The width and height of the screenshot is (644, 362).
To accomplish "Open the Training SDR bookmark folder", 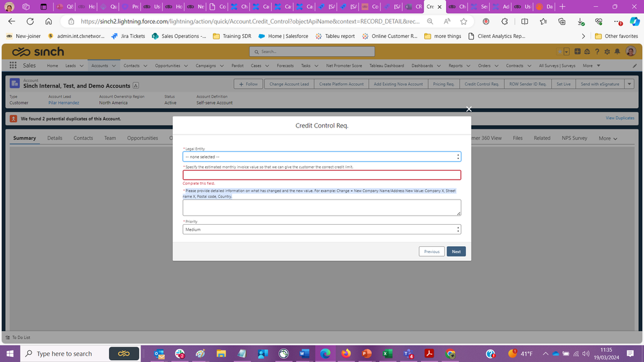I will click(232, 36).
